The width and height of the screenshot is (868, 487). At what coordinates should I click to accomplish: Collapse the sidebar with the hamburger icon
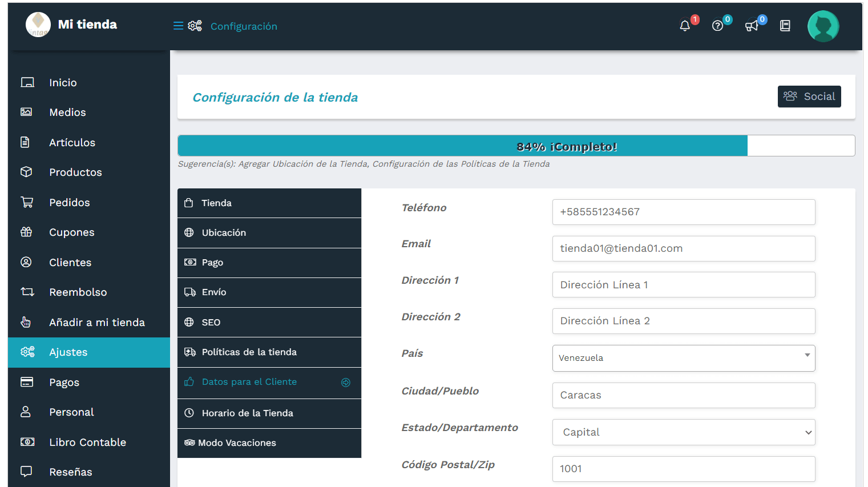pos(177,26)
